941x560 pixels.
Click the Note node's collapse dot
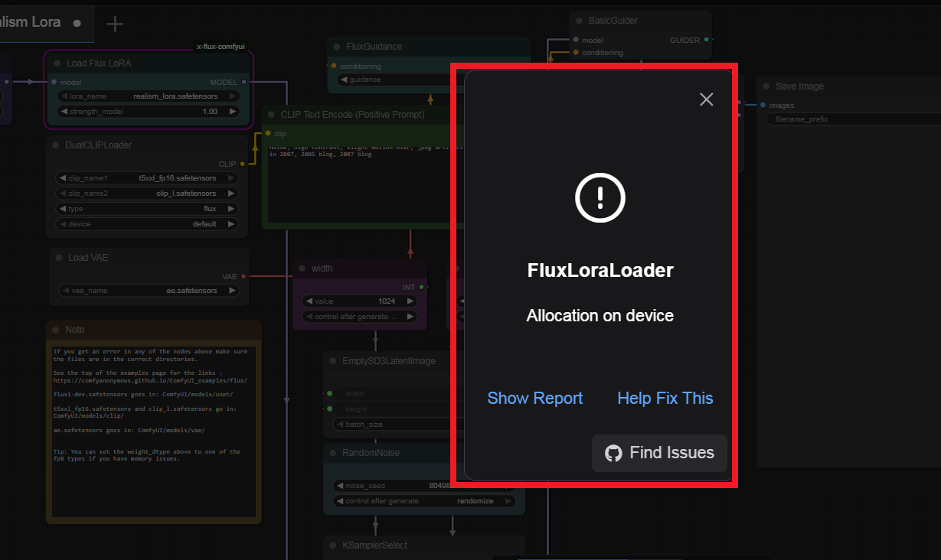click(55, 330)
